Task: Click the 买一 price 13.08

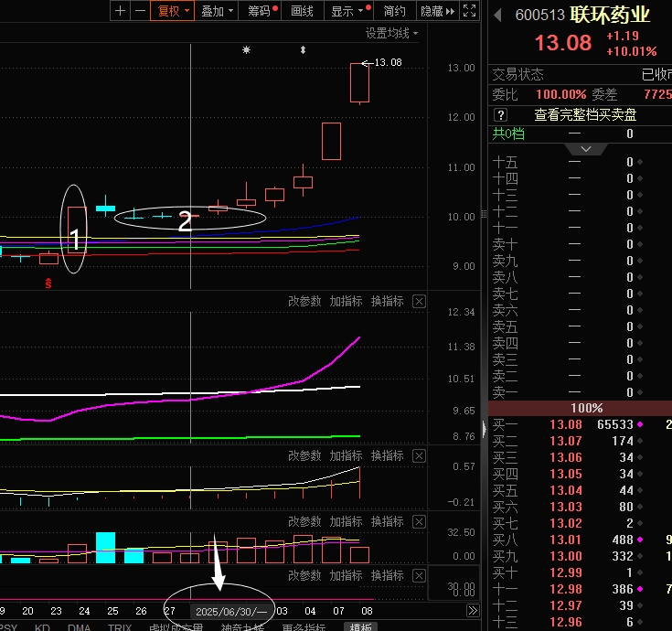Action: pos(566,424)
